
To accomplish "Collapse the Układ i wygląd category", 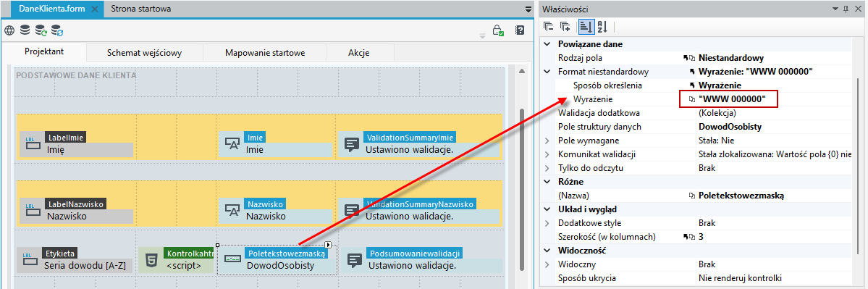I will point(547,209).
